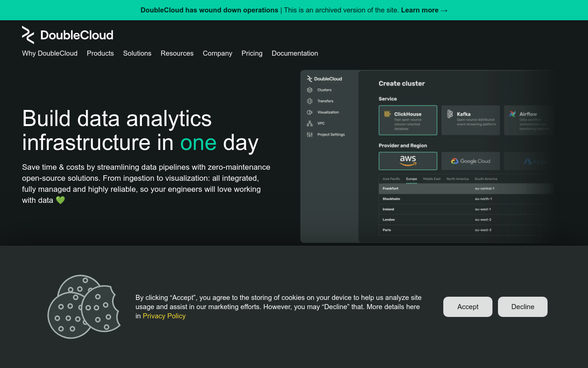Click the eu-central-1 region code
The image size is (588, 368).
pos(485,189)
